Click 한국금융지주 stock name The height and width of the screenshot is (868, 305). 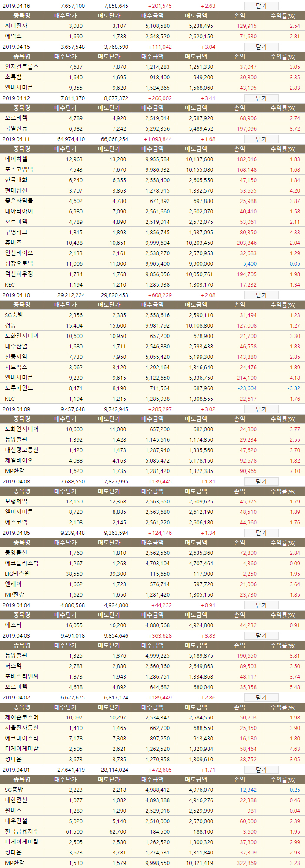pos(22,832)
